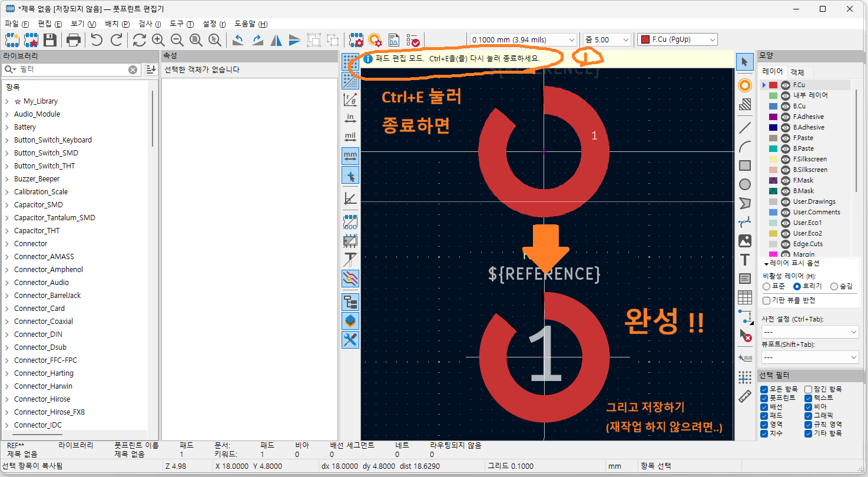Open the F.Cu layer selector dropdown
The image size is (868, 477).
(677, 39)
